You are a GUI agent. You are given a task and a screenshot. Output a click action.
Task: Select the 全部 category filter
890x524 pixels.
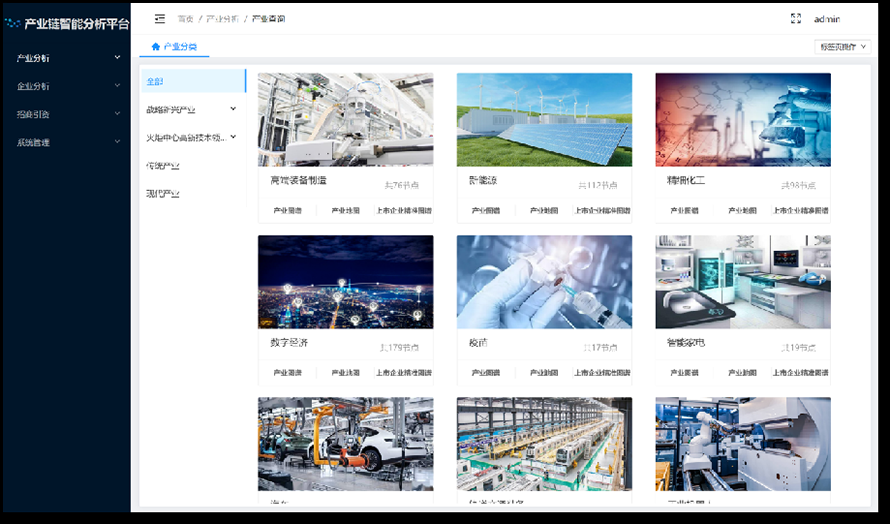(191, 81)
